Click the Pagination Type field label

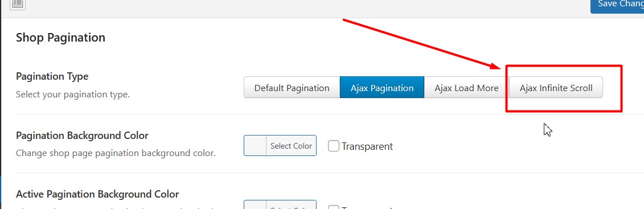52,76
